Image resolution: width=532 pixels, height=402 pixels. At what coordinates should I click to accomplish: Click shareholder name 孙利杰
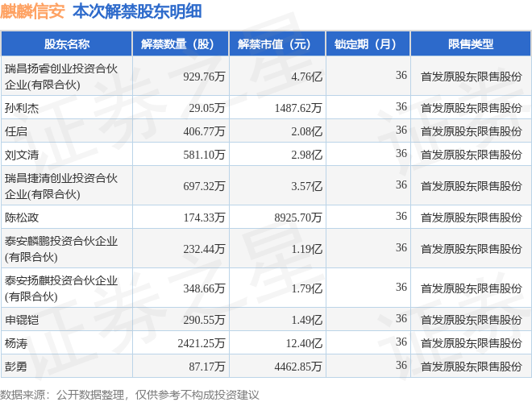pos(22,108)
